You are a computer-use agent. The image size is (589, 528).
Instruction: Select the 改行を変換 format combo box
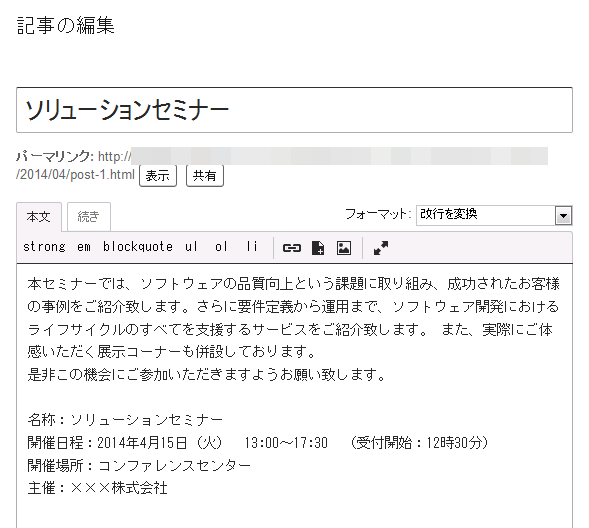494,216
